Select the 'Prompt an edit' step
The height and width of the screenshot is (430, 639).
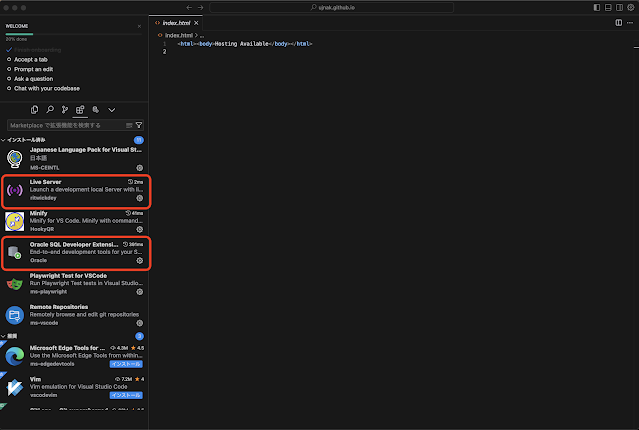(33, 69)
